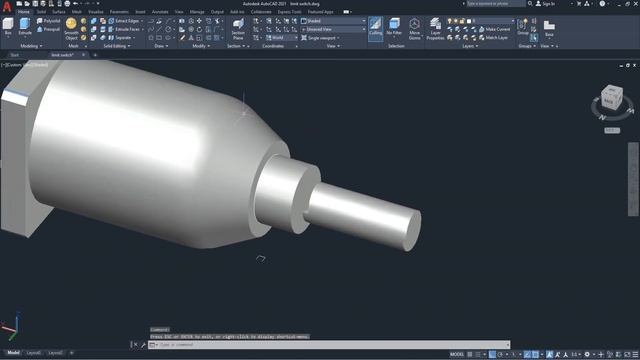Click the navigation bar on right edge
The width and height of the screenshot is (640, 360).
633,179
